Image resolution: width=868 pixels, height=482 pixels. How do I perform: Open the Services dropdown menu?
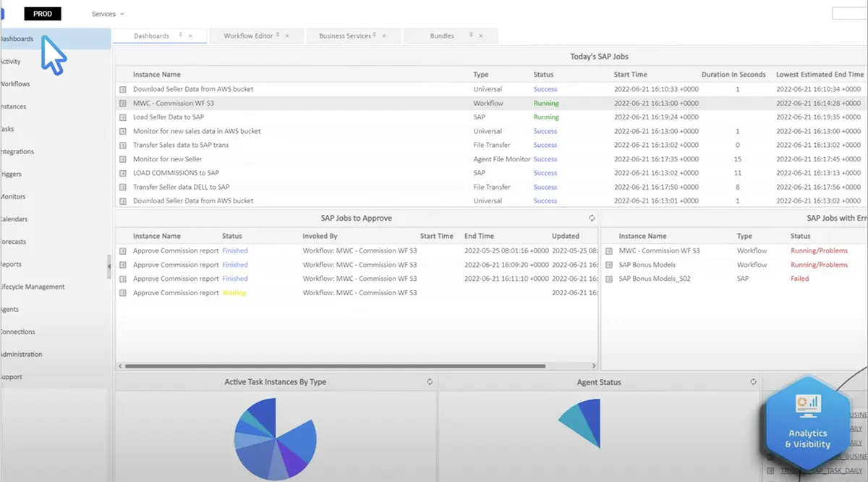coord(108,14)
